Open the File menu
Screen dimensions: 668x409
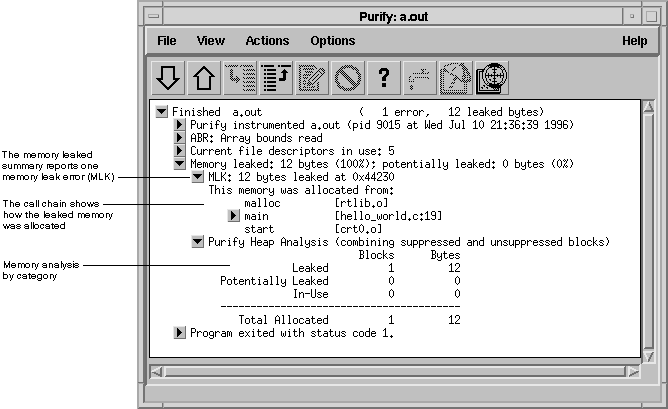point(167,41)
